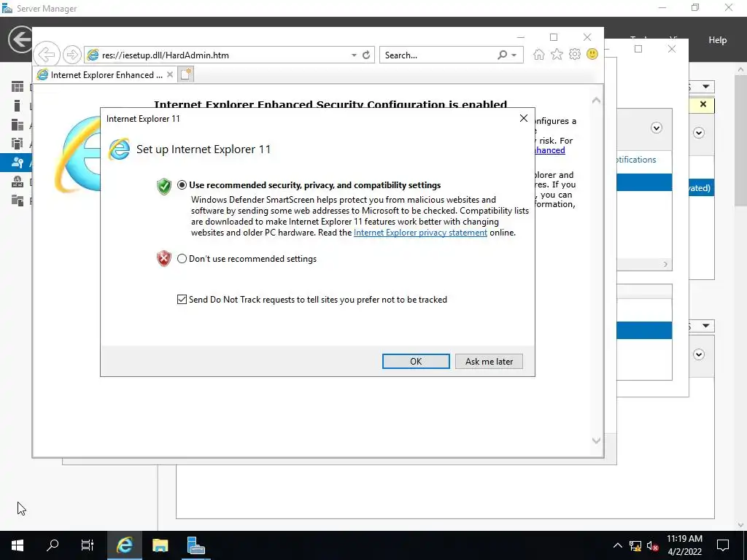Open File Explorer from taskbar
Image resolution: width=747 pixels, height=560 pixels.
160,545
